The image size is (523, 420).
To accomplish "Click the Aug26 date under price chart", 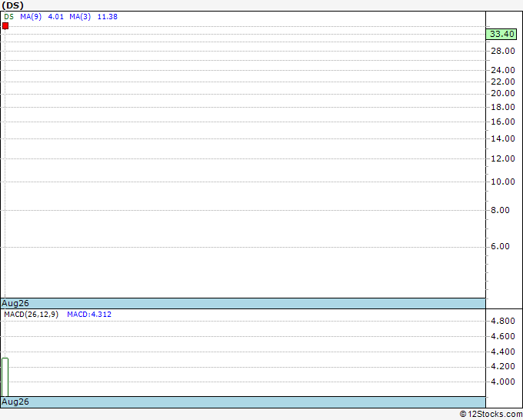I will [x=15, y=303].
